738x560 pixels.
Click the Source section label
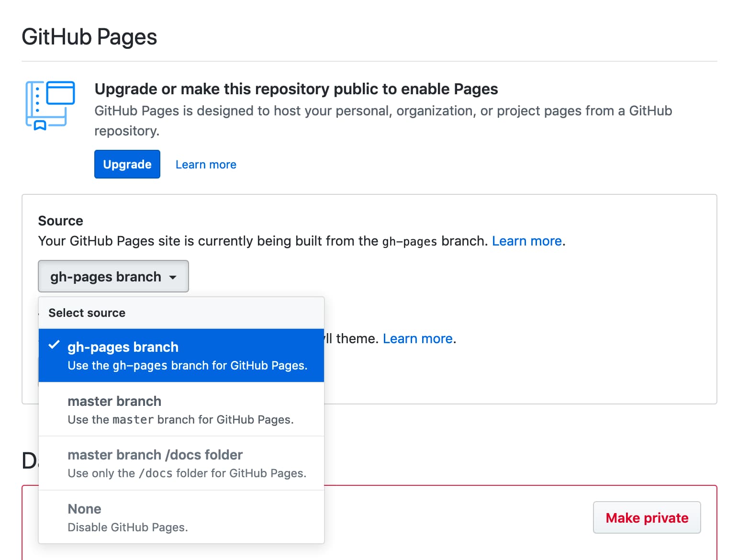click(61, 221)
